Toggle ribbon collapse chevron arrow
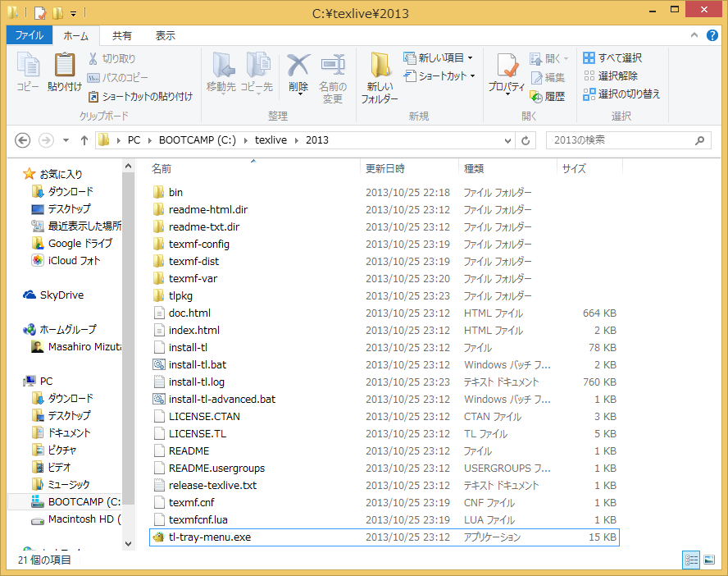This screenshot has height=576, width=728. [x=696, y=35]
